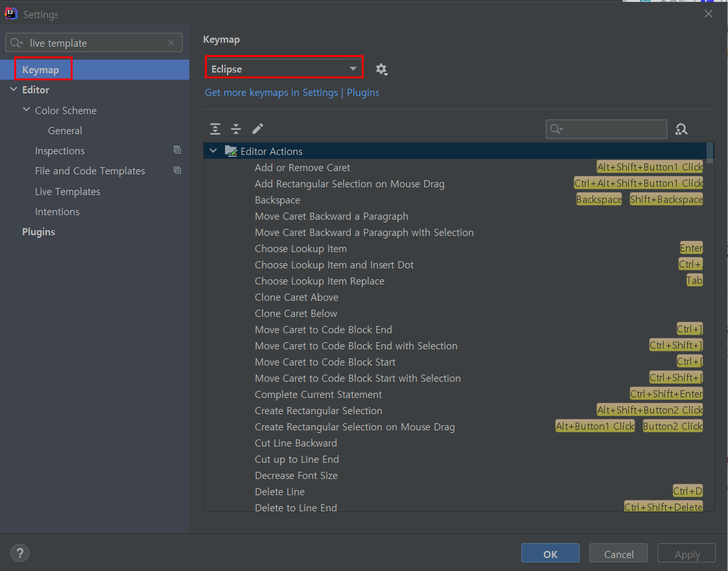Select Move Caret to Code Block Start
The image size is (728, 571).
(325, 362)
